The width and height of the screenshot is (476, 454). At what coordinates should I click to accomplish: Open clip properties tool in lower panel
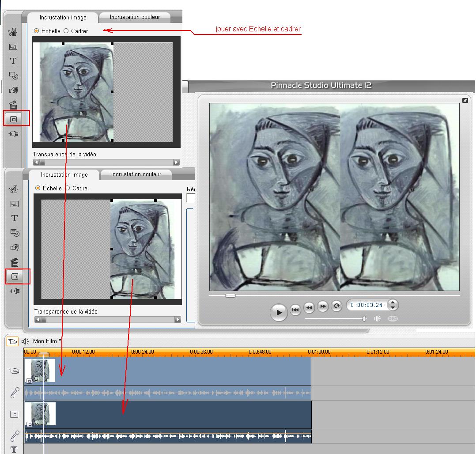14,189
